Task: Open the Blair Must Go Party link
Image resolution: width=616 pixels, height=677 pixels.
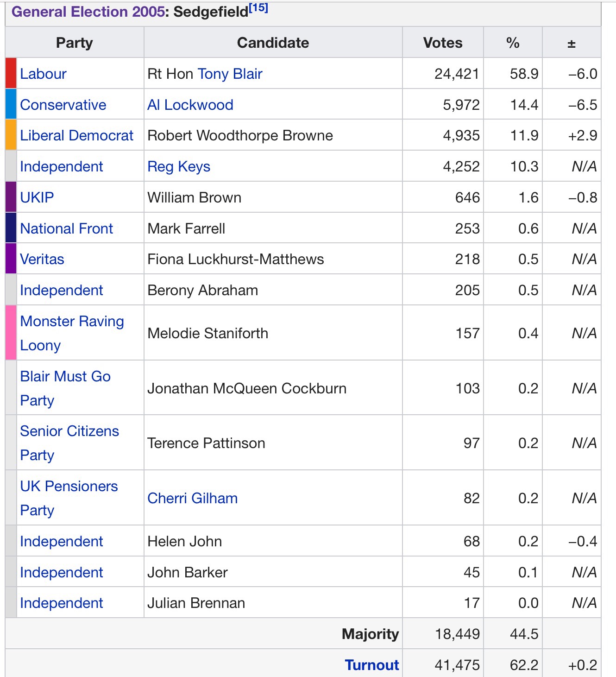Action: coord(65,376)
